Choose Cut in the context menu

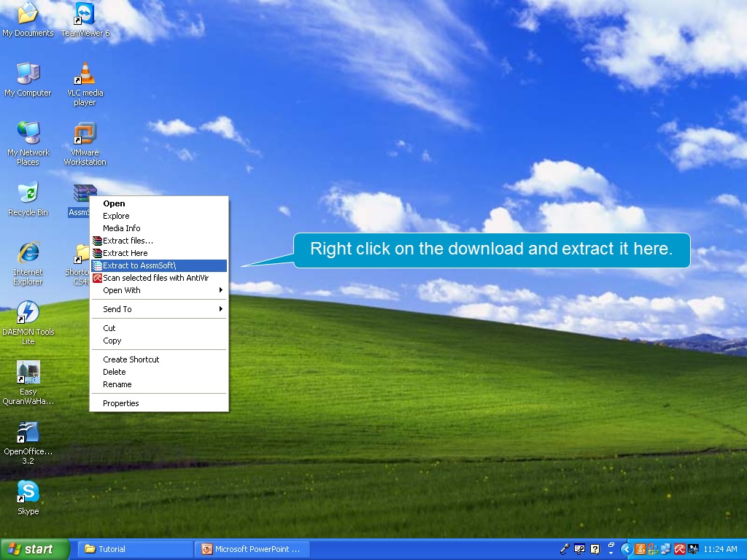[x=159, y=328]
